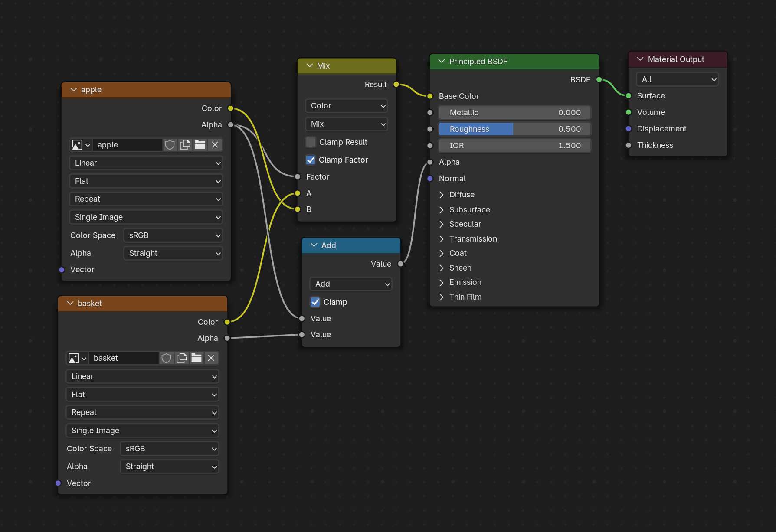
Task: Expand Diffuse panel in Principled BSDF
Action: pyautogui.click(x=442, y=195)
